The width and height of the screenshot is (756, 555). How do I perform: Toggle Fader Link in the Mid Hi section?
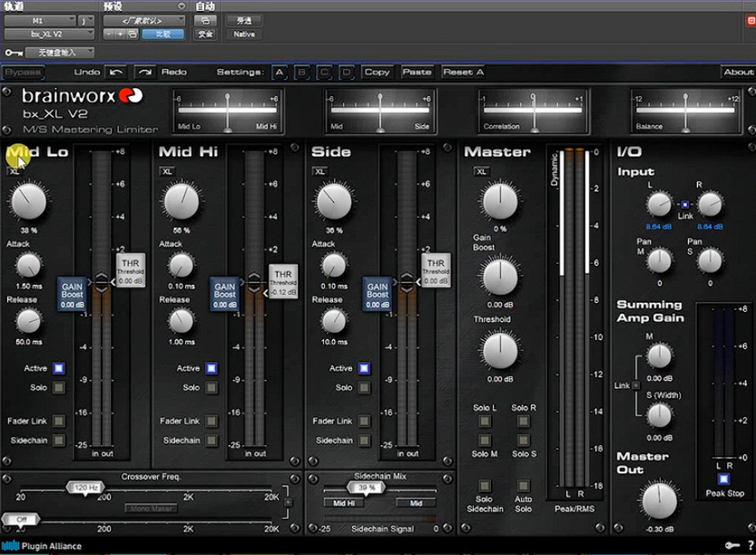pyautogui.click(x=211, y=421)
